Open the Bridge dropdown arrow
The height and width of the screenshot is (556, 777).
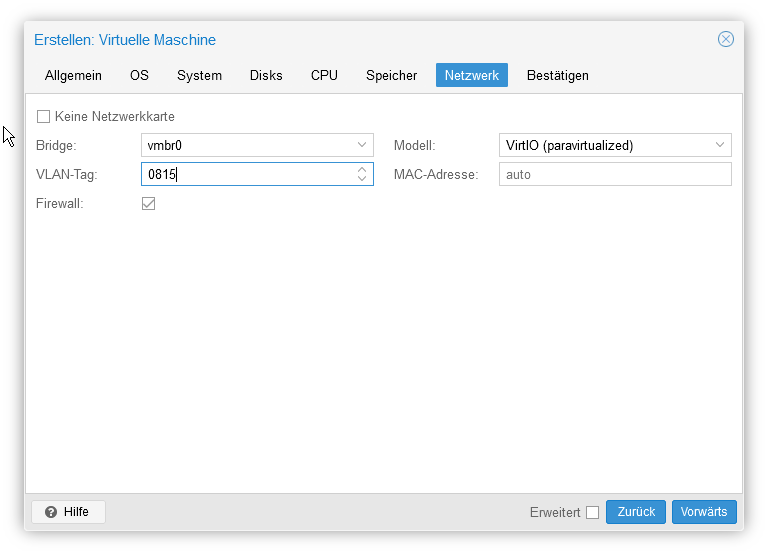[x=362, y=145]
